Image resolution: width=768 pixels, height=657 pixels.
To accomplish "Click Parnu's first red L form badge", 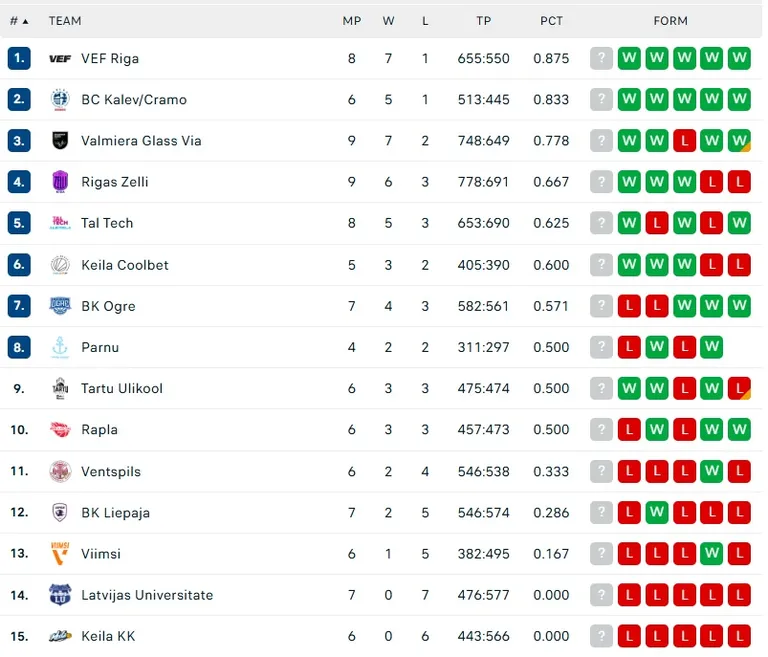I will coord(629,347).
